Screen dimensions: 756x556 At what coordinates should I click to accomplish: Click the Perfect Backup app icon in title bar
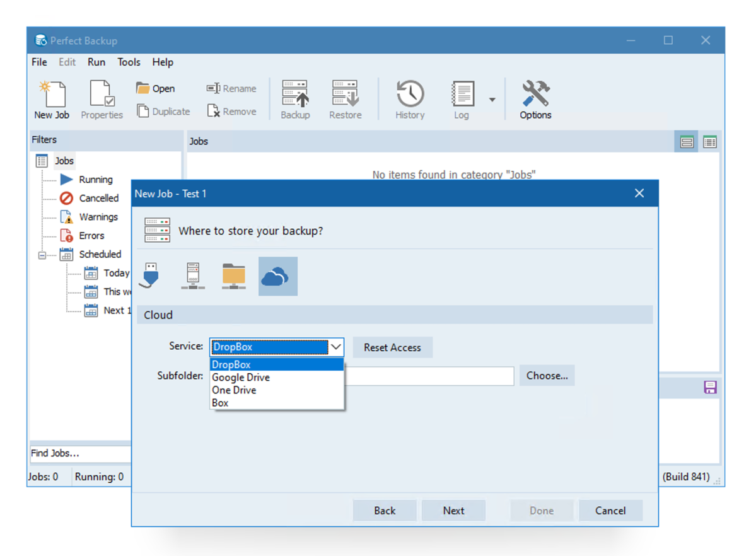pyautogui.click(x=41, y=40)
